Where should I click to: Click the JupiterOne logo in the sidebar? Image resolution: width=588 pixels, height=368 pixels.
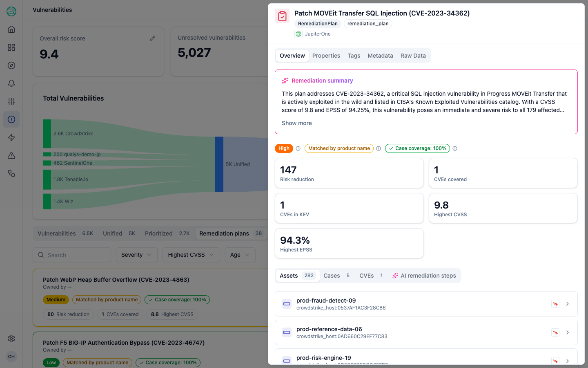click(x=11, y=11)
